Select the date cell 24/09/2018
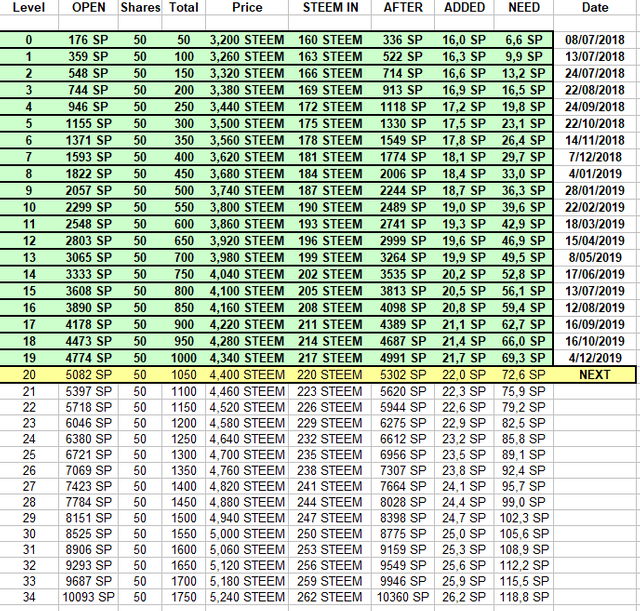Image resolution: width=640 pixels, height=611 pixels. (x=595, y=107)
